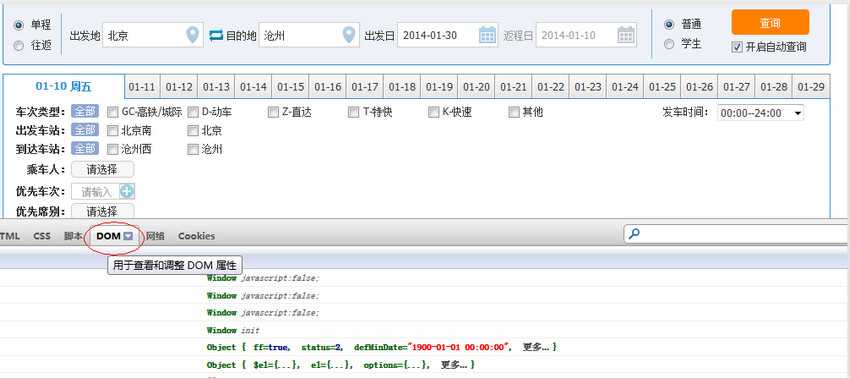Select the 01-18 date tab

402,87
